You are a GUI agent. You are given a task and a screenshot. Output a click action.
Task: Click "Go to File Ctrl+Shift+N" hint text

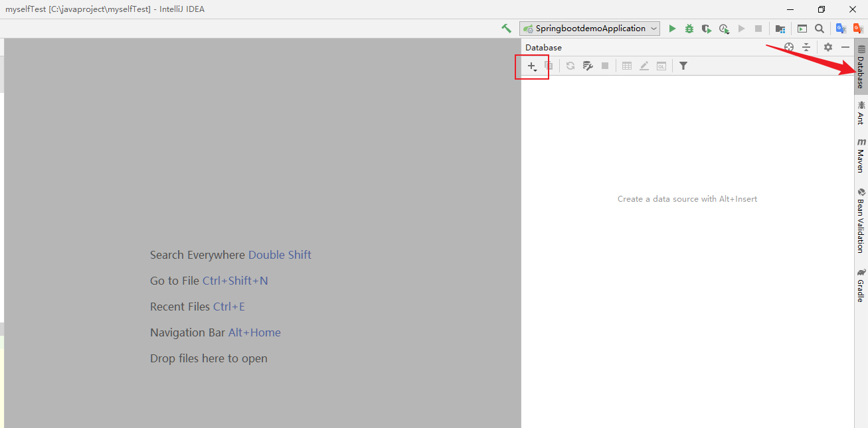209,281
